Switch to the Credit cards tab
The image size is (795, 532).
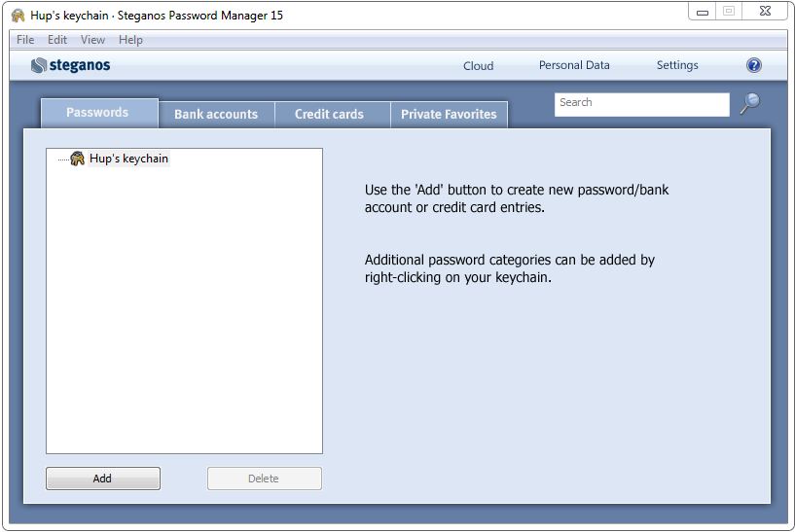pos(329,114)
